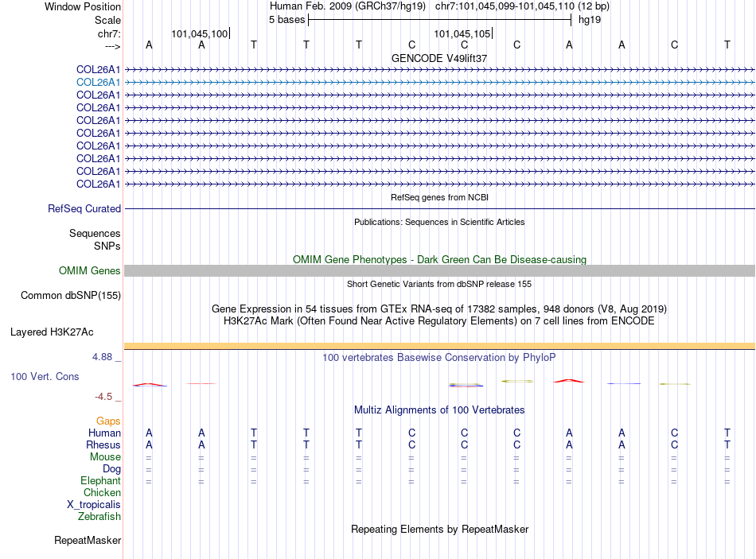Image resolution: width=756 pixels, height=559 pixels.
Task: Click the 100 Vert. Cons label
Action: point(45,377)
